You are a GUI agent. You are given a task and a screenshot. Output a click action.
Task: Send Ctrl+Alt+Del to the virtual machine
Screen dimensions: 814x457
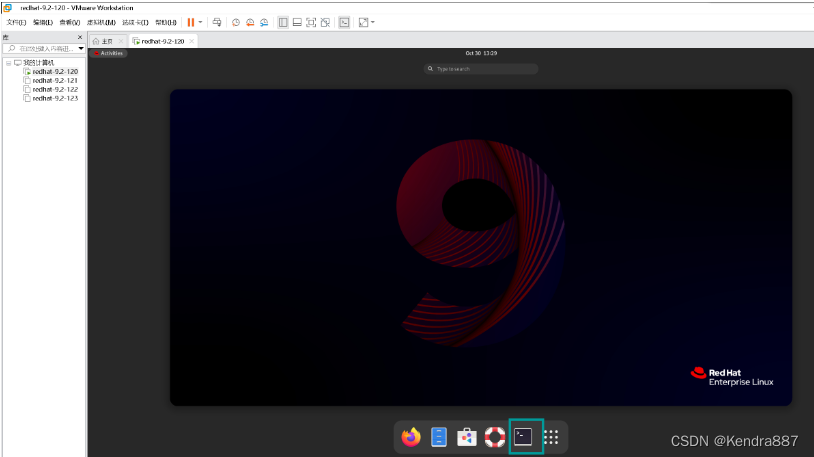pos(217,22)
